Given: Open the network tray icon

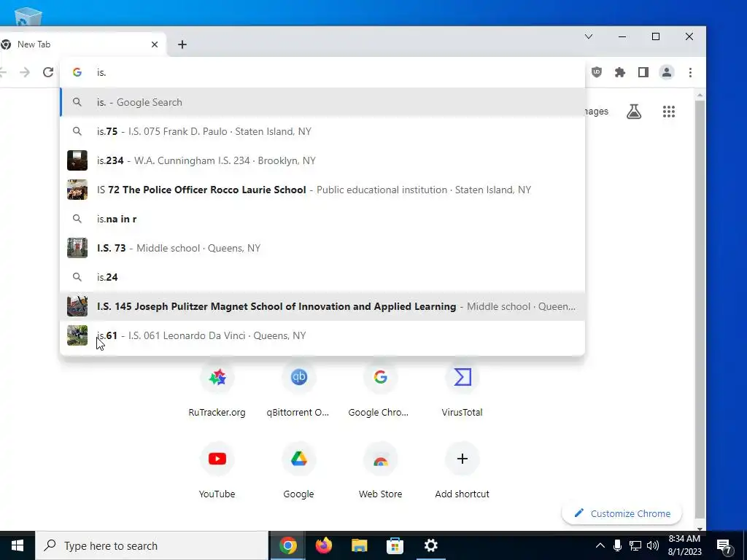Looking at the screenshot, I should [x=635, y=545].
